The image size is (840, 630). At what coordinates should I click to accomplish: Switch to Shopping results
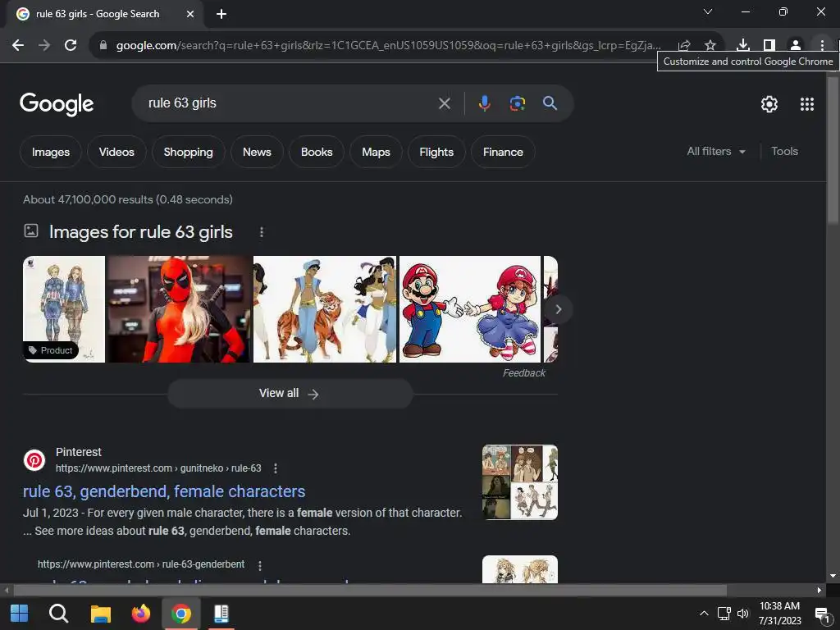coord(188,152)
